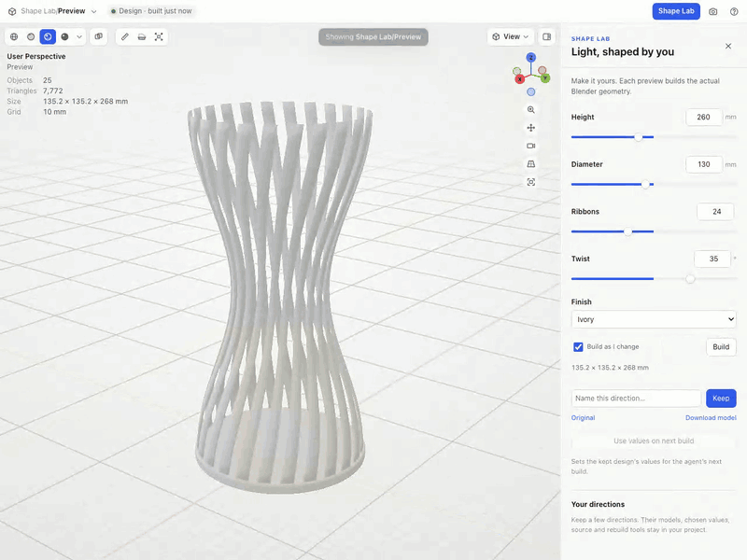Activate the section cut tool icon

[142, 36]
